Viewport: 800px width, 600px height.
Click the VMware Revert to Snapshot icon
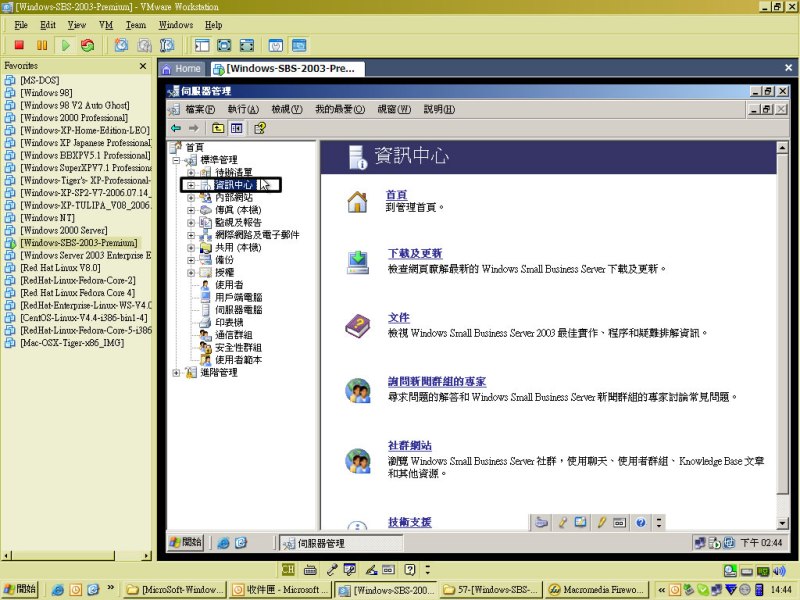click(144, 45)
